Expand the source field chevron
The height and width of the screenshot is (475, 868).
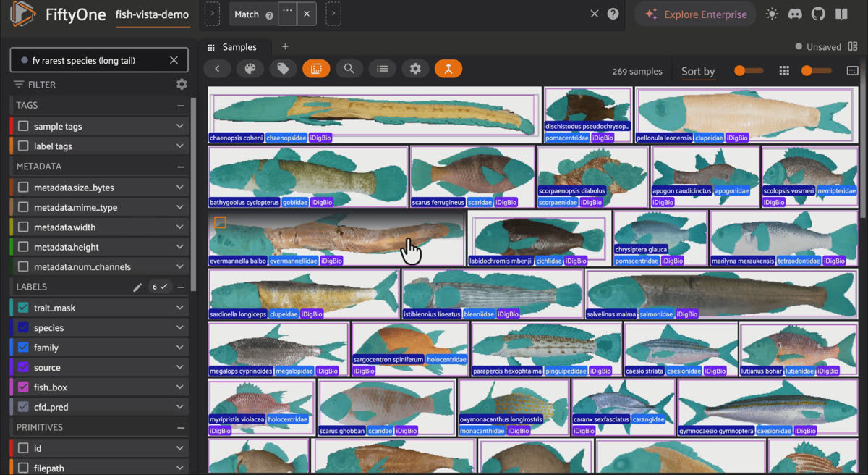coord(179,368)
